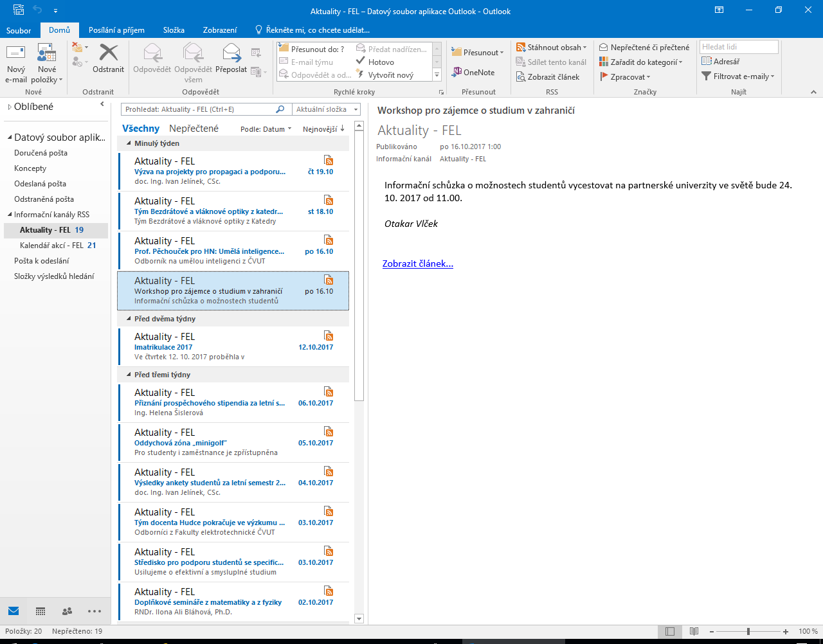Open the Zobrazení ribbon tab
Screen dimensions: 823x644
219,30
